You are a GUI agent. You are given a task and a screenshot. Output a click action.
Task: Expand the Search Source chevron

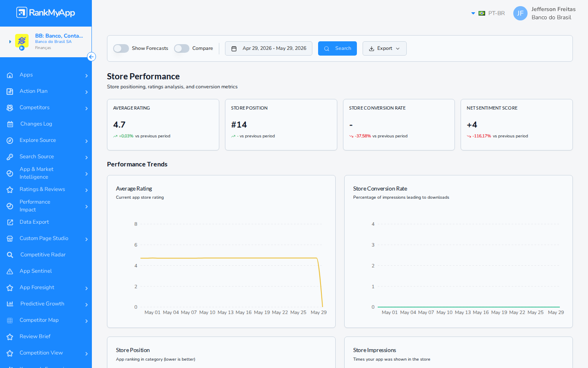(x=87, y=157)
